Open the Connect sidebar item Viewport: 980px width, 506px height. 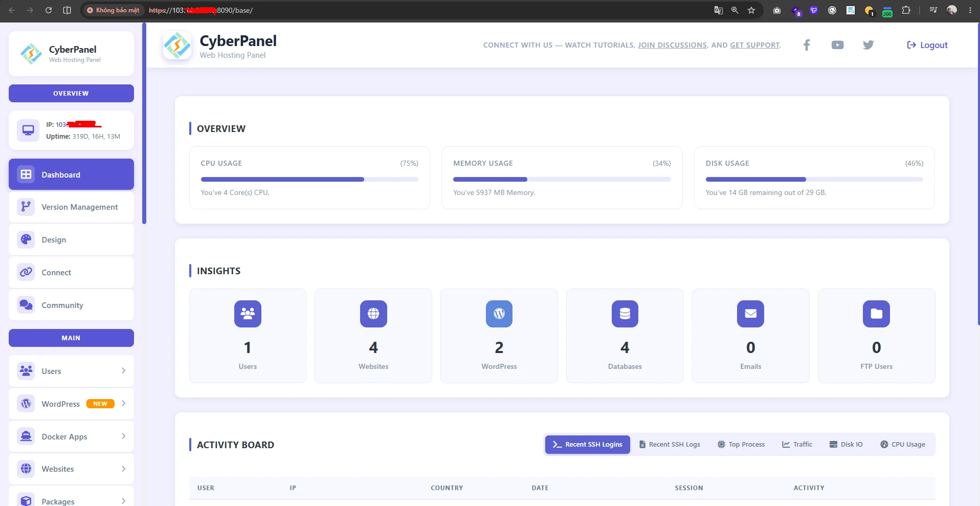(71, 272)
